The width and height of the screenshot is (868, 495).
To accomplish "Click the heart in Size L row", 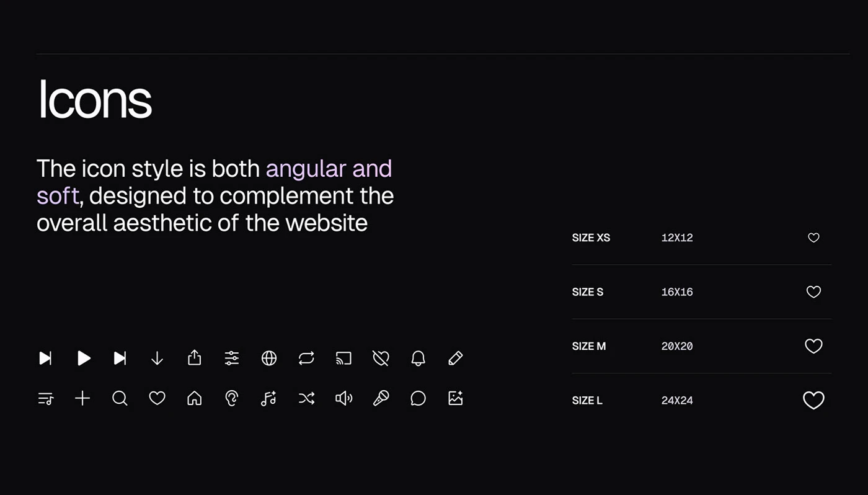I will (x=813, y=400).
